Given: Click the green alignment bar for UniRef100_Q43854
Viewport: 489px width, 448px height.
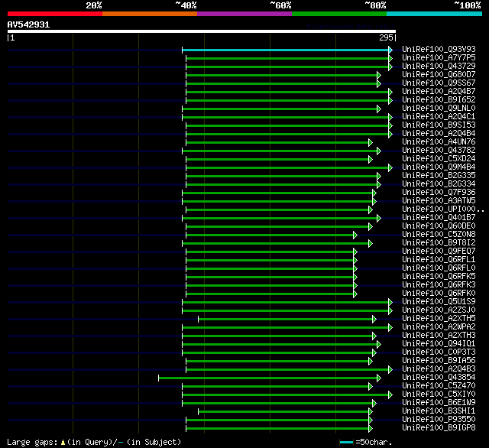Looking at the screenshot, I should click(268, 378).
